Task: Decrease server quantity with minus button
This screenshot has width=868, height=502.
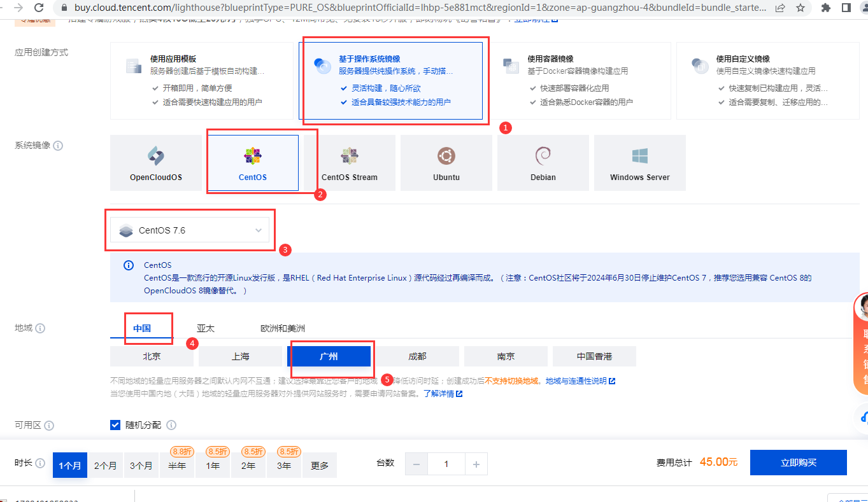Action: click(x=416, y=464)
